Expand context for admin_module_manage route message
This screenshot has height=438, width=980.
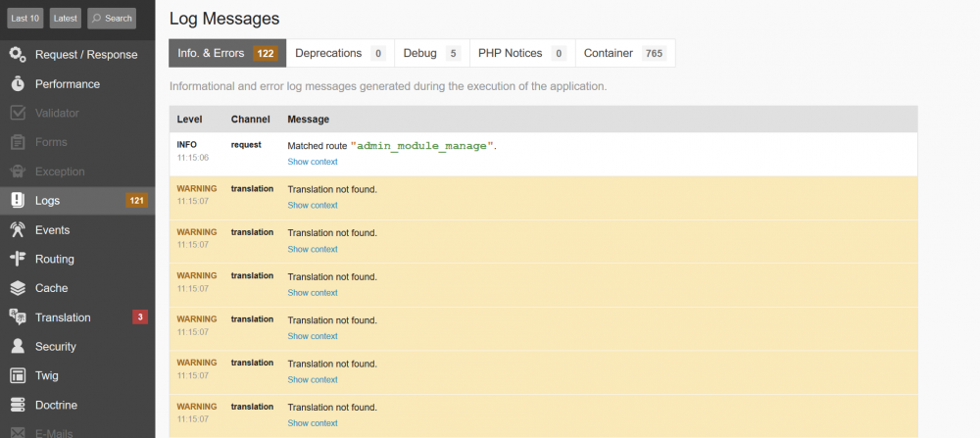coord(312,162)
